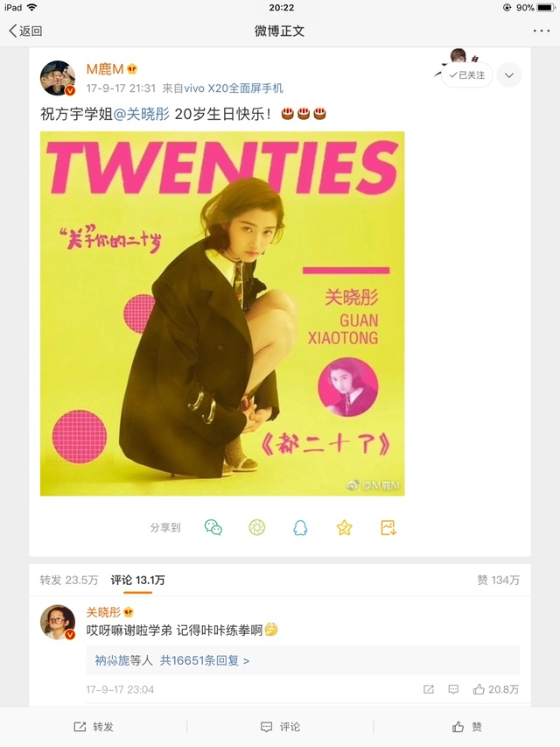Share to WeChat Moments icon
Viewport: 560px width, 747px height.
[x=257, y=527]
